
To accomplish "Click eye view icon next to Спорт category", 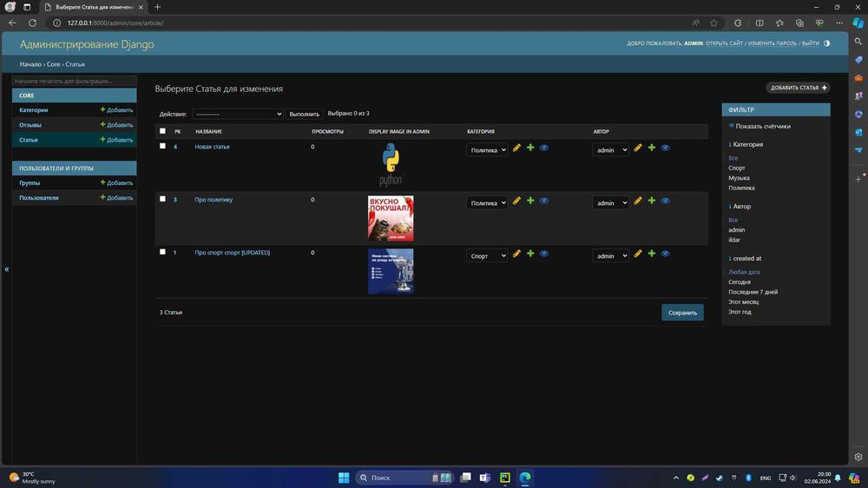I will [544, 254].
